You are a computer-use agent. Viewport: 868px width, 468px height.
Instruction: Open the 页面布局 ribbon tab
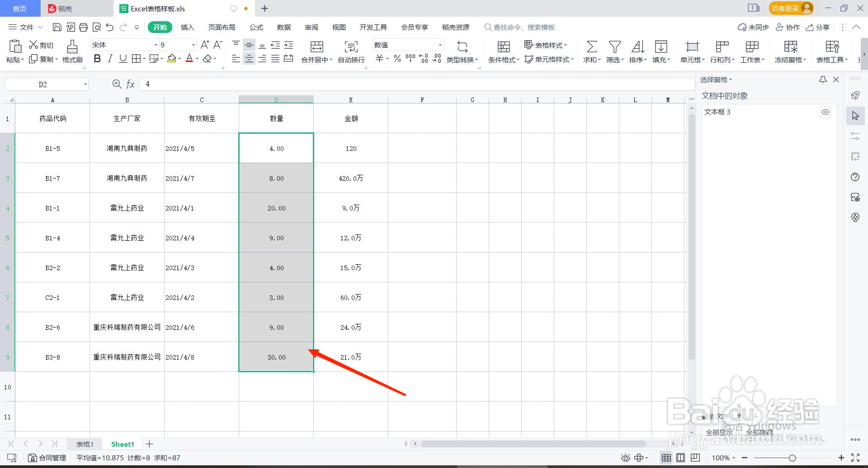coord(222,27)
